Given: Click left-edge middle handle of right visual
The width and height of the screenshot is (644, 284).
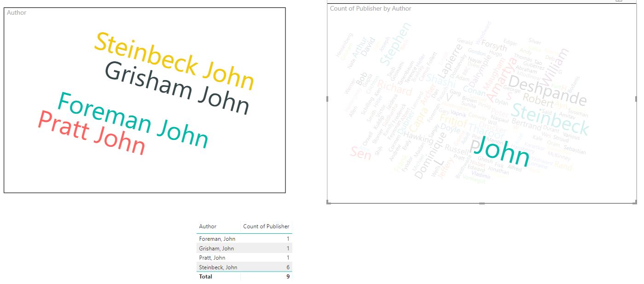Looking at the screenshot, I should (328, 99).
